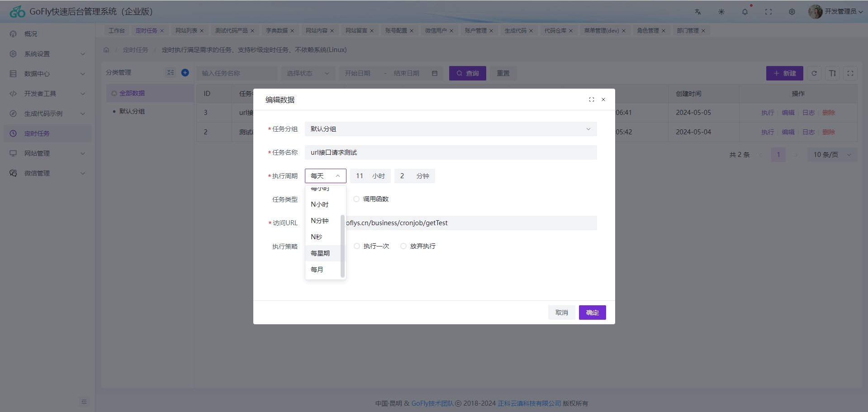
Task: Click the translate language icon in header
Action: [x=698, y=12]
